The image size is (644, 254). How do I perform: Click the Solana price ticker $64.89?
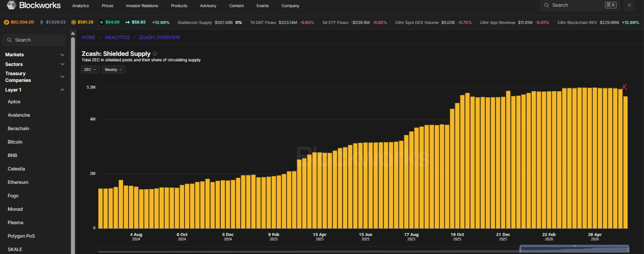(x=109, y=22)
